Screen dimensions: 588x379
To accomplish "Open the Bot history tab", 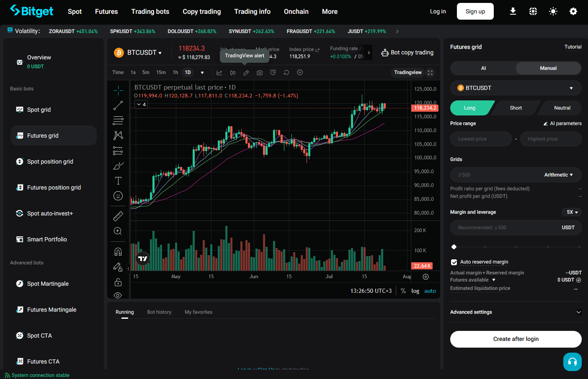I will coord(159,312).
